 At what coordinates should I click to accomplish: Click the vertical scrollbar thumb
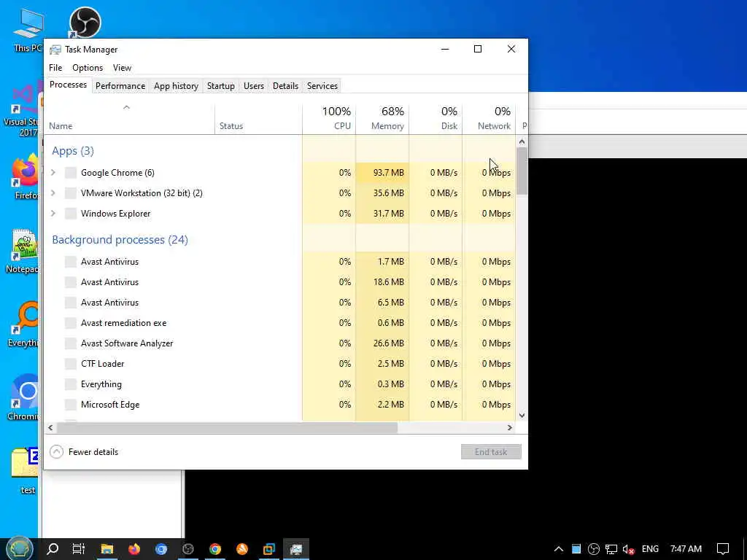[522, 171]
